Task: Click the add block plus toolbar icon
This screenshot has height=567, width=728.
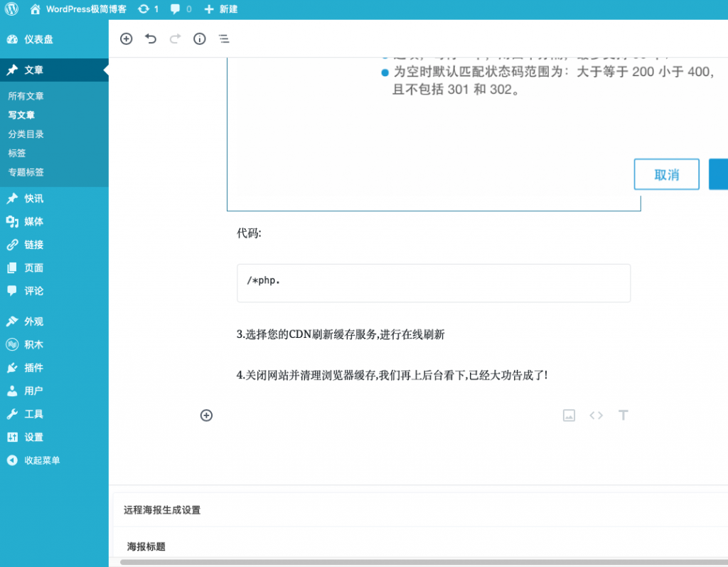Action: click(127, 39)
